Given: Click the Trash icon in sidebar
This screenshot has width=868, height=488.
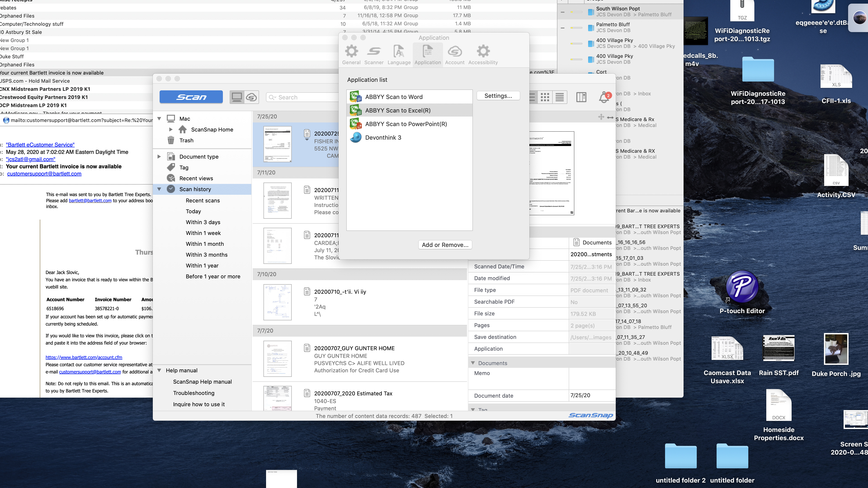Looking at the screenshot, I should [171, 140].
